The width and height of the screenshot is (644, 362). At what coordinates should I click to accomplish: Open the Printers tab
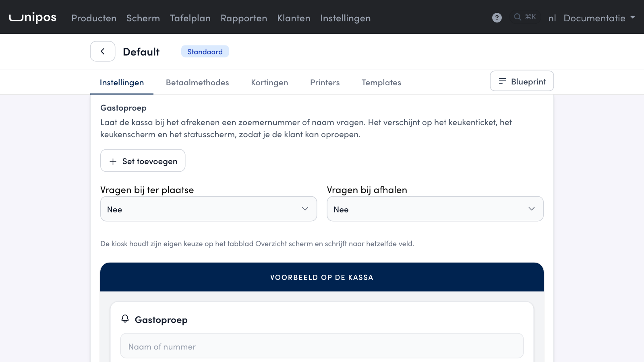tap(325, 82)
